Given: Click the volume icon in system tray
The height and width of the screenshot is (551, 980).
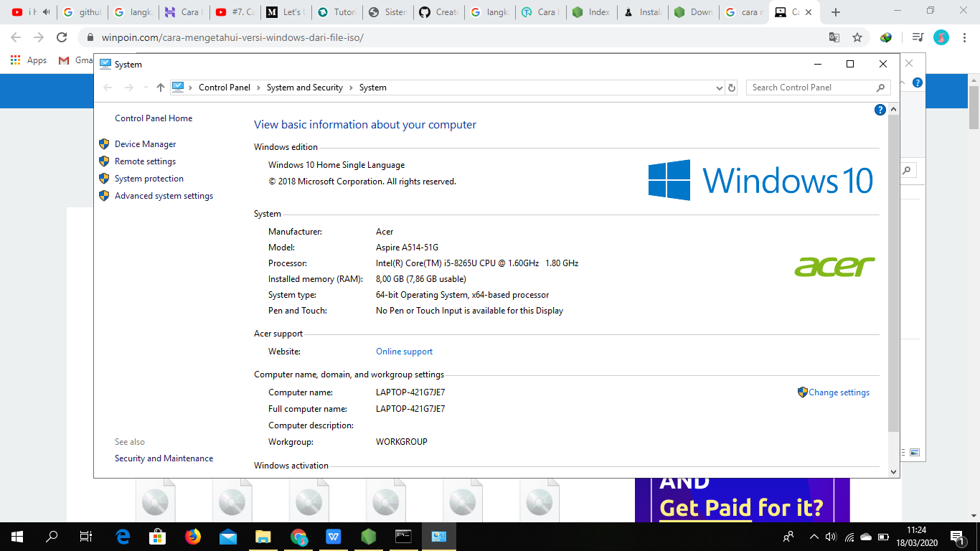Looking at the screenshot, I should point(831,536).
